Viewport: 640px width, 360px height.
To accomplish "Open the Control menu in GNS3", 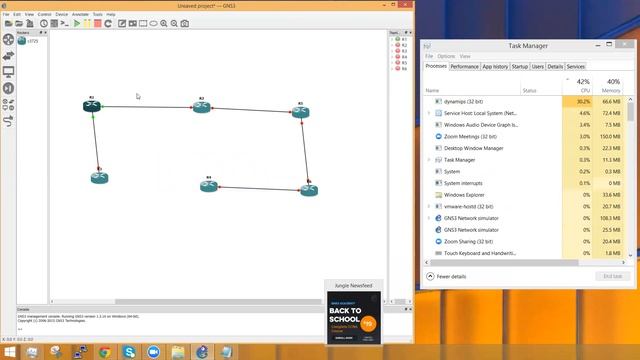I will (x=44, y=14).
